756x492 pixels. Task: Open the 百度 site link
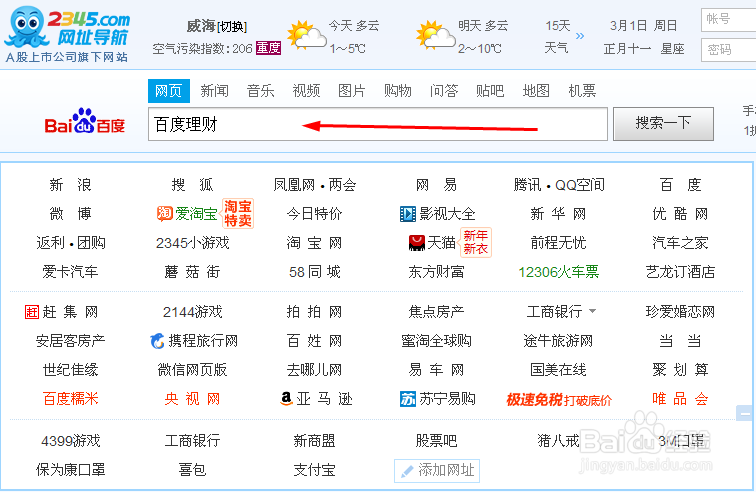680,185
